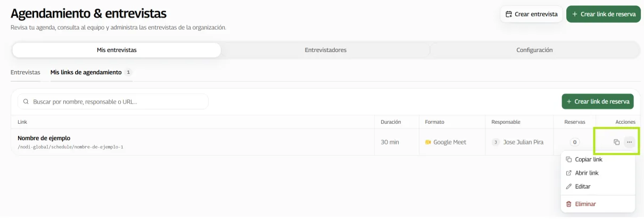The height and width of the screenshot is (220, 644).
Task: Click the copy icon next to Copiar link
Action: [x=568, y=159]
